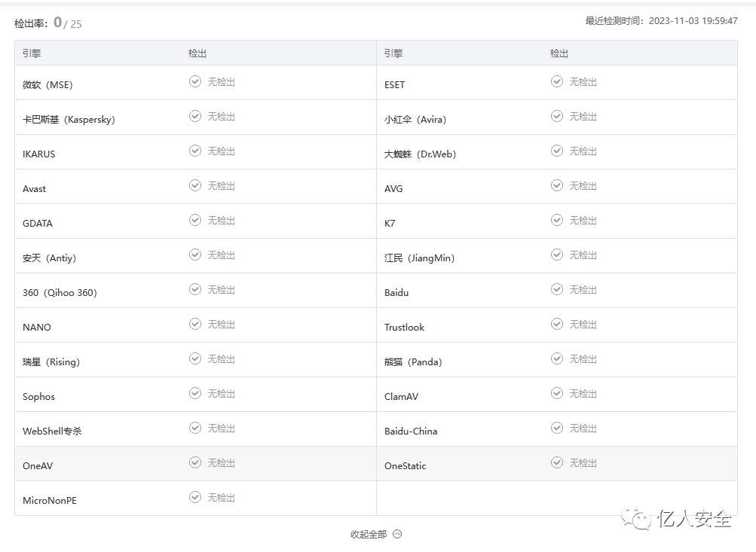Viewport: 756px width, 552px height.
Task: Select the IKARUS engine name
Action: coord(39,154)
